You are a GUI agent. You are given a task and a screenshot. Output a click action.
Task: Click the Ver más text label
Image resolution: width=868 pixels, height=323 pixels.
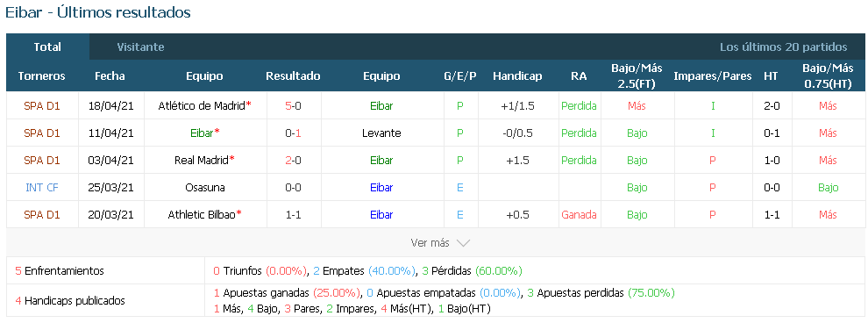[430, 243]
